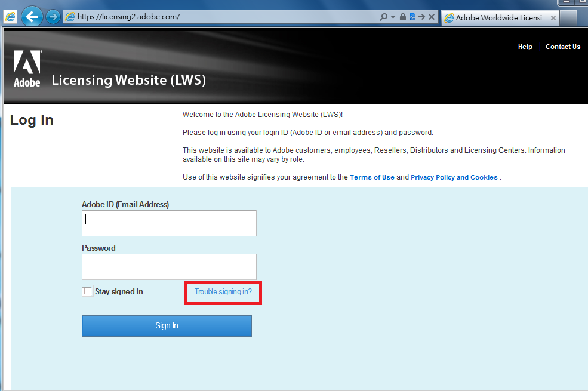Screen dimensions: 588x391
Task: Open the Help link in the header
Action: [x=525, y=47]
